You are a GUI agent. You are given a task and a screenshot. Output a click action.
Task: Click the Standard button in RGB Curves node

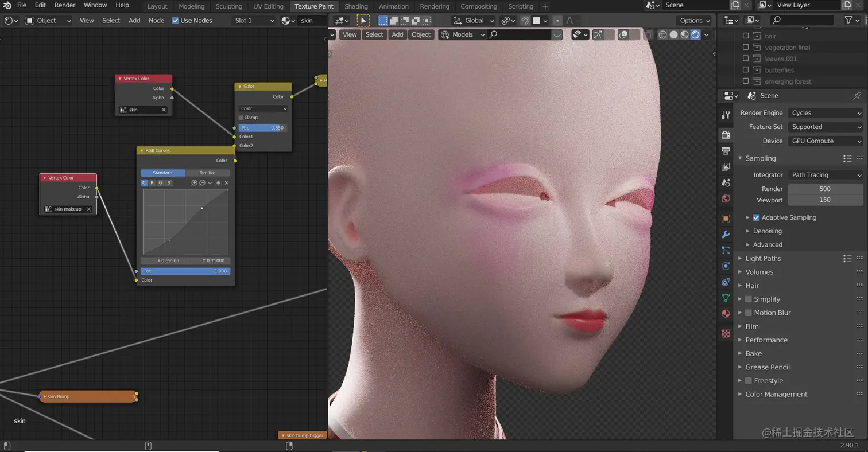coord(162,173)
